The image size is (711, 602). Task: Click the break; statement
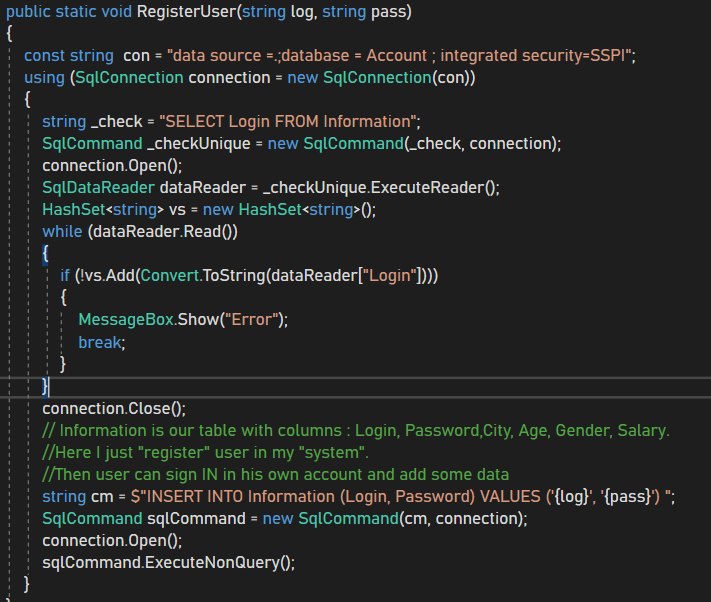click(x=102, y=342)
